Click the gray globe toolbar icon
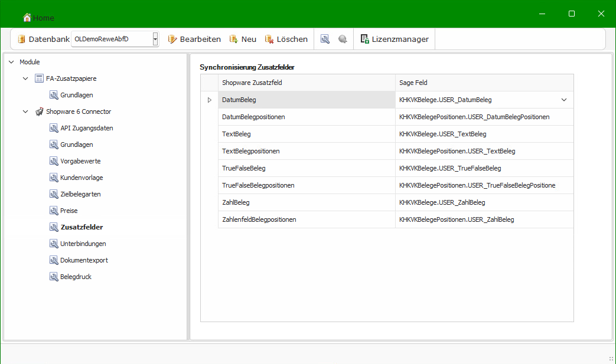This screenshot has height=364, width=616. (343, 39)
